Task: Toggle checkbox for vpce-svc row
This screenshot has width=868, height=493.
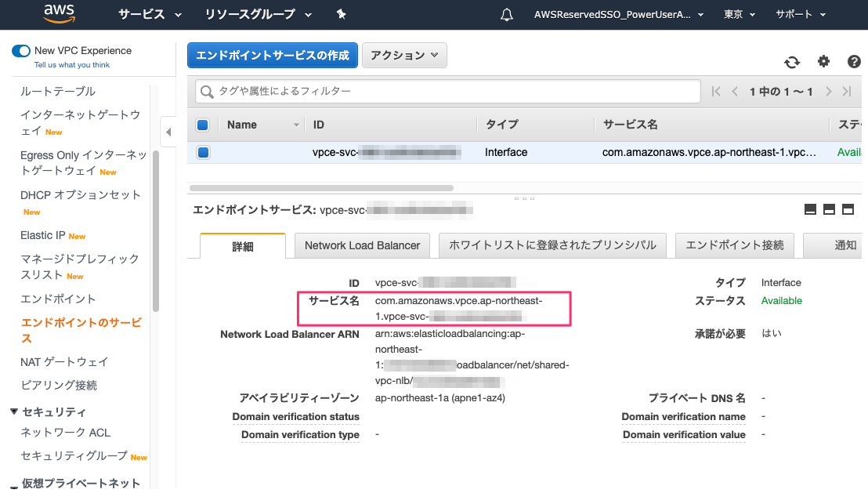Action: pos(203,152)
